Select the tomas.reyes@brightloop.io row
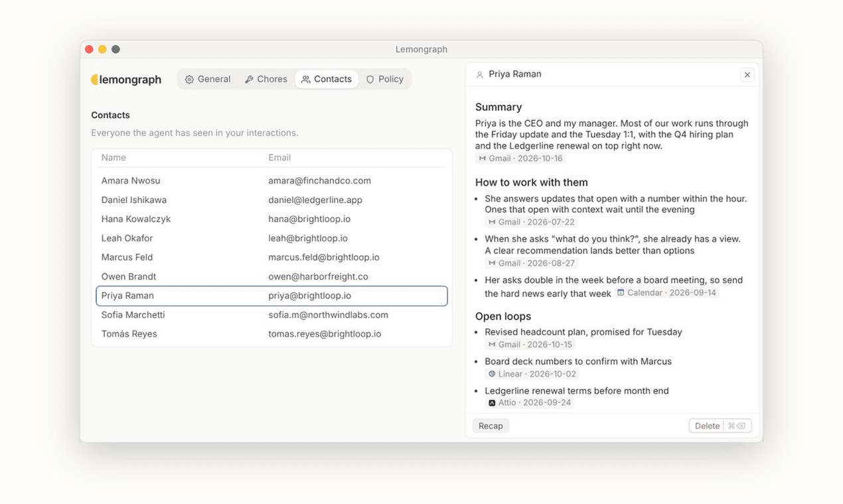The width and height of the screenshot is (843, 504). click(x=272, y=334)
